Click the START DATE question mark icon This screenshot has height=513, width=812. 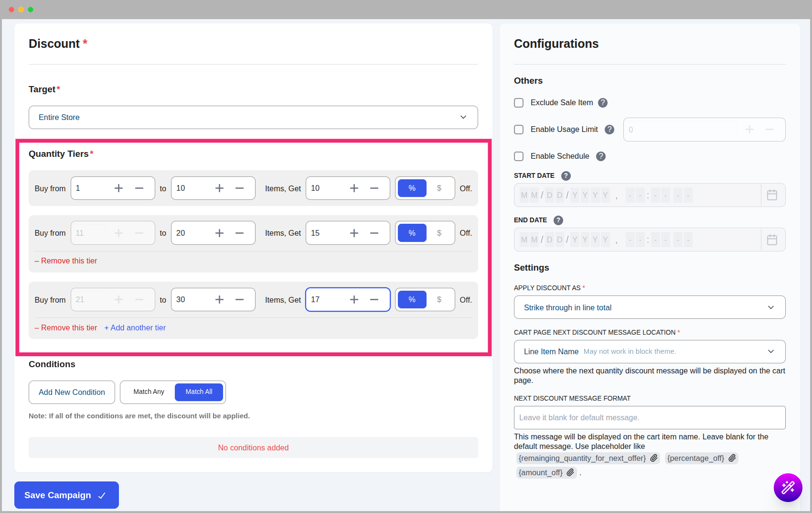[x=566, y=175]
